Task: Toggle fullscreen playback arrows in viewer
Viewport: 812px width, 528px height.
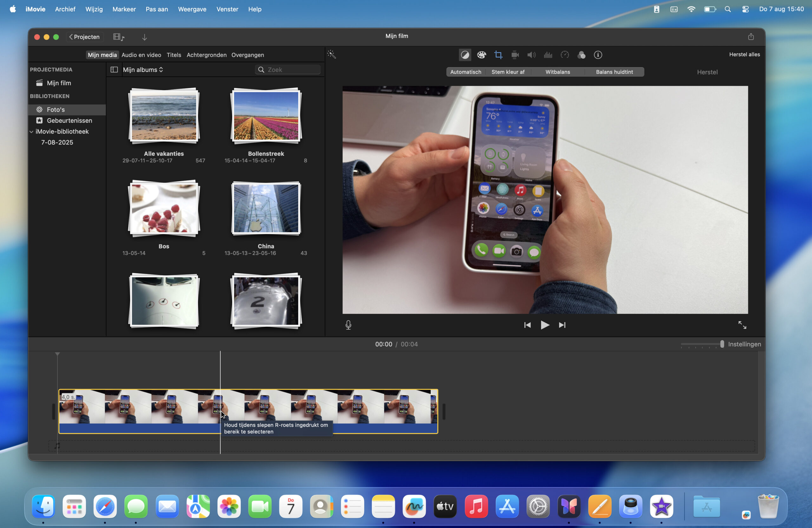Action: tap(742, 325)
